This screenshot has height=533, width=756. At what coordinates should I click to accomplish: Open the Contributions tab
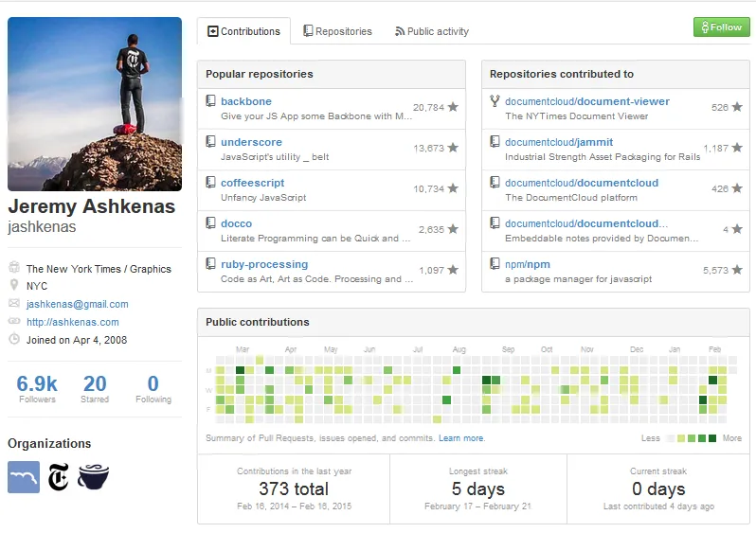click(244, 31)
